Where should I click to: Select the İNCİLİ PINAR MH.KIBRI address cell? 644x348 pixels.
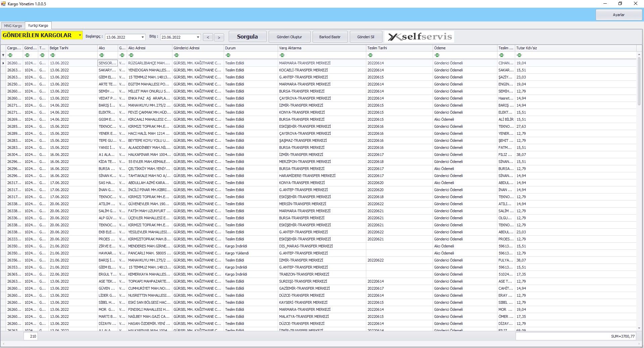tap(150, 190)
